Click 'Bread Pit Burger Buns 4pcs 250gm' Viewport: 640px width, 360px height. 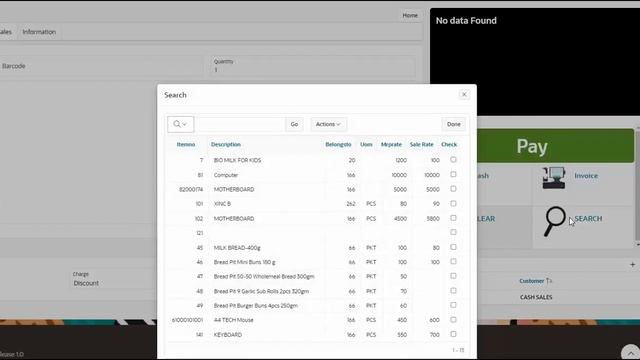256,306
